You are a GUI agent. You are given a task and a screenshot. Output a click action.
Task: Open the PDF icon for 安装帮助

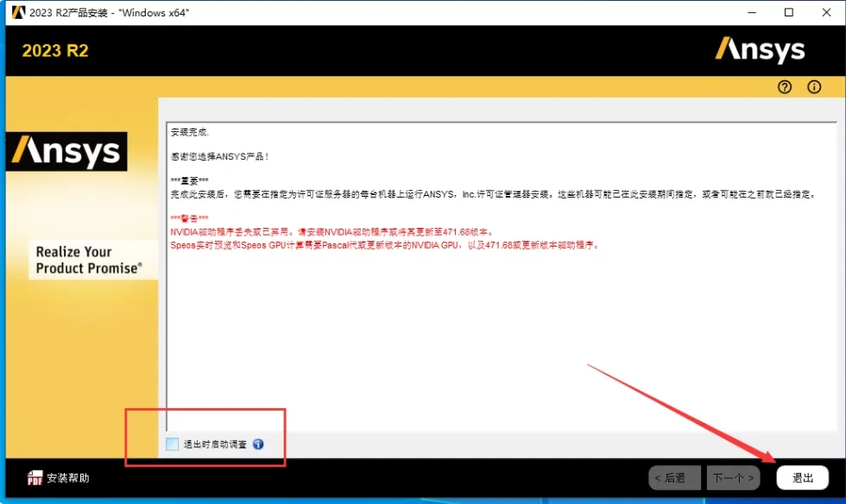(x=35, y=477)
